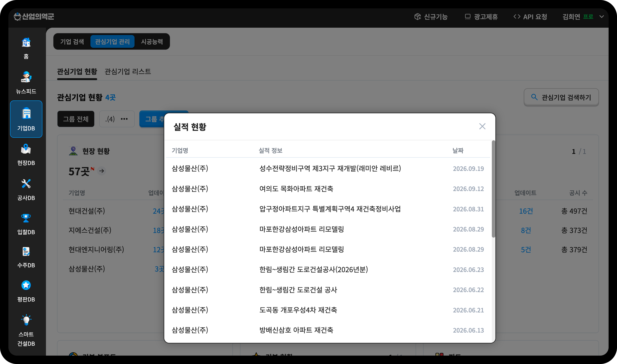Select row 방배신삼호 아파트 재건축
Screen dimensions: 617x364
[328, 330]
